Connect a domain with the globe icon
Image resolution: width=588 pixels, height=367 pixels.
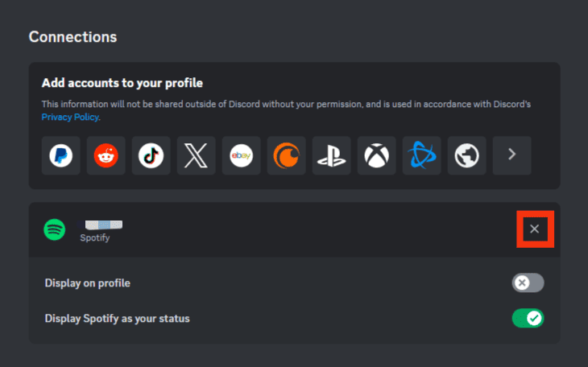(467, 155)
